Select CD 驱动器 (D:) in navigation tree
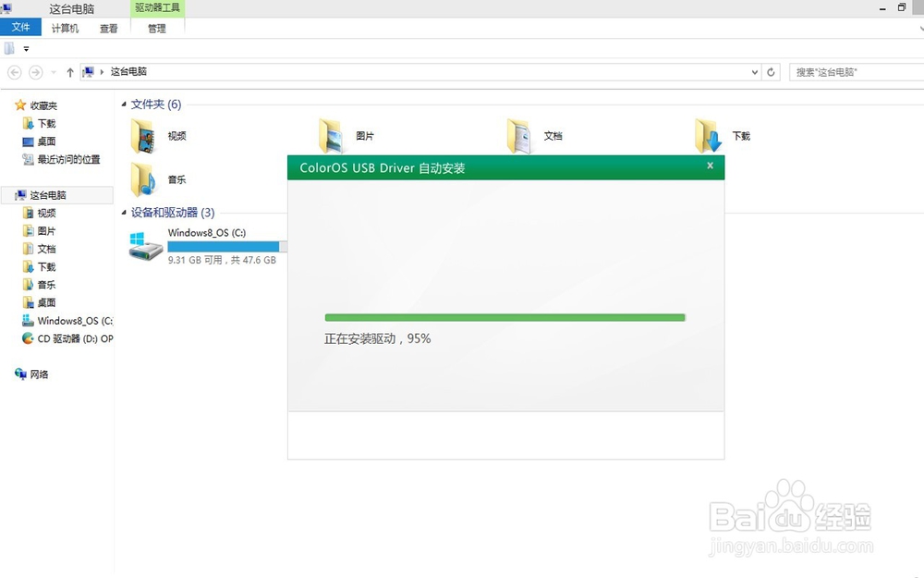924x578 pixels. pos(75,338)
